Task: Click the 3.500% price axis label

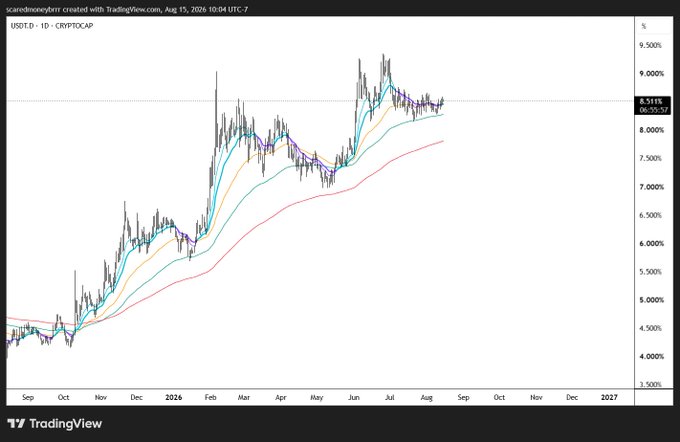Action: tap(651, 384)
